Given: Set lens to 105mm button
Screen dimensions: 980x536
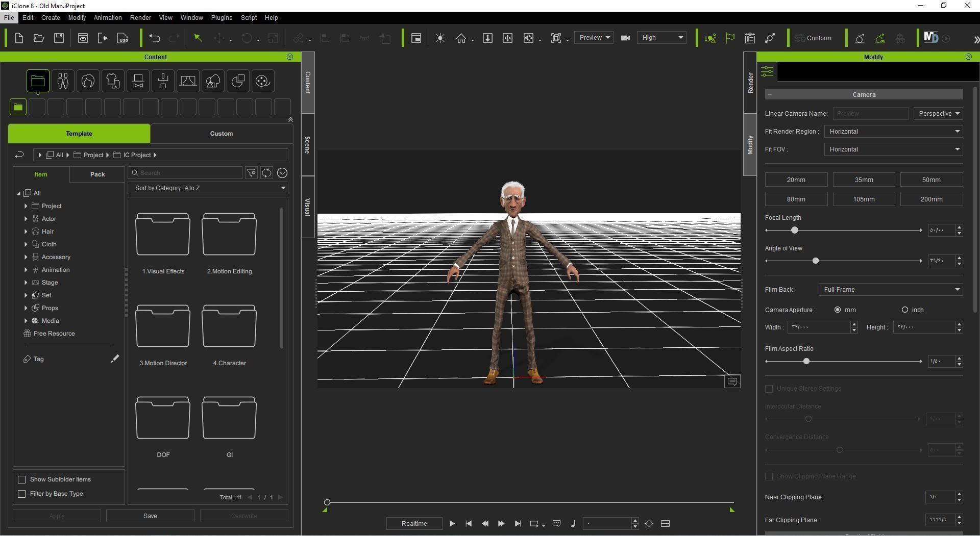Looking at the screenshot, I should (864, 199).
